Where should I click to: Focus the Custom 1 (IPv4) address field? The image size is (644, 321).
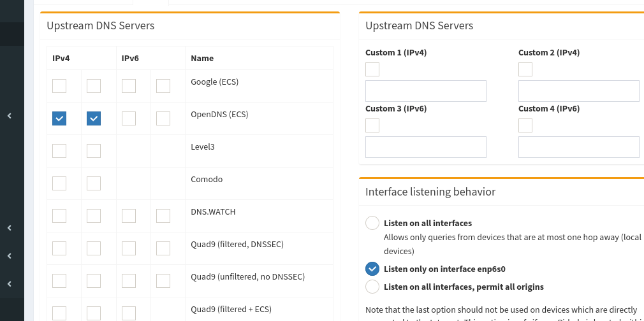click(x=426, y=91)
